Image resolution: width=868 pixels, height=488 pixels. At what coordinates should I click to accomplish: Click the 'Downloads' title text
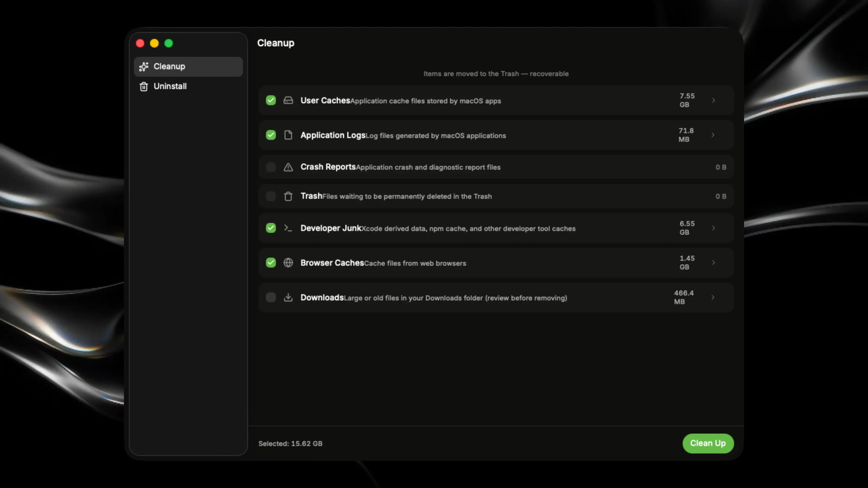(x=322, y=297)
